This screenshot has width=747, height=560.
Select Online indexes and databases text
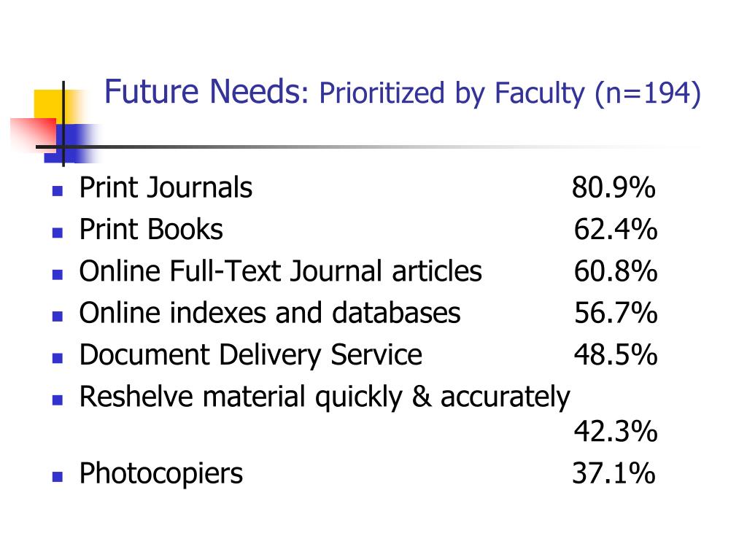[270, 313]
